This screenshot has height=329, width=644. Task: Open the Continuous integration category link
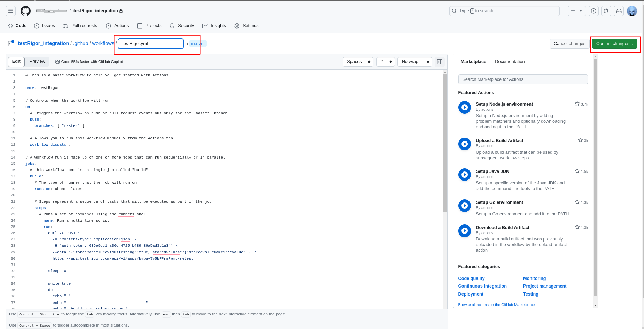[x=482, y=286]
